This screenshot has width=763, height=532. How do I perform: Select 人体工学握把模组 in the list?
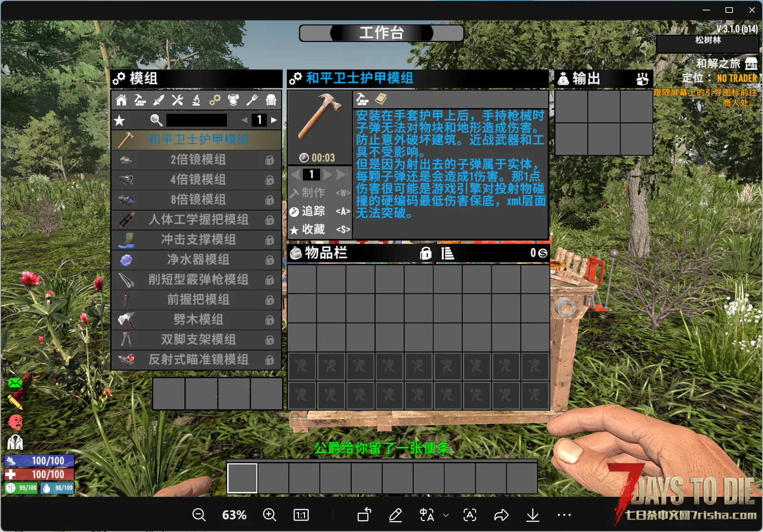click(x=196, y=220)
